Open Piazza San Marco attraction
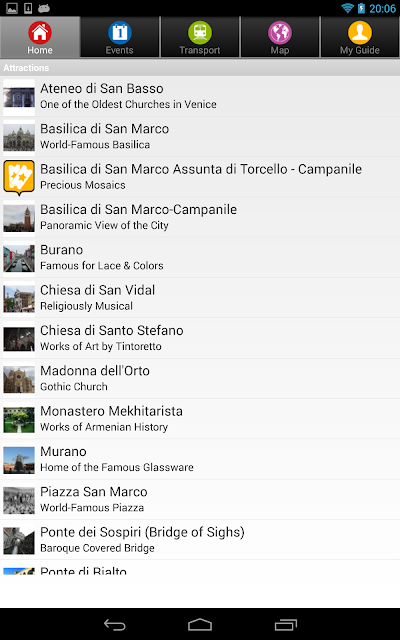The height and width of the screenshot is (640, 400). click(x=200, y=500)
